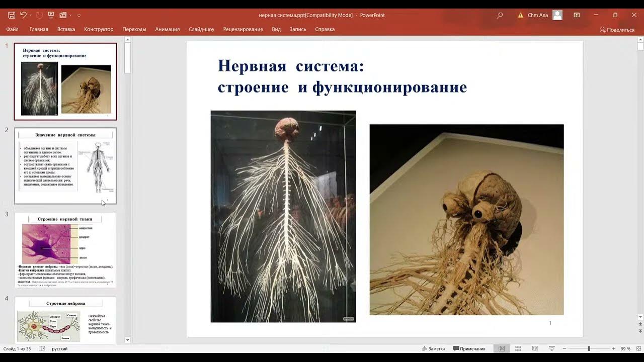Click the Поделиться share button
The height and width of the screenshot is (362, 644).
pos(617,30)
